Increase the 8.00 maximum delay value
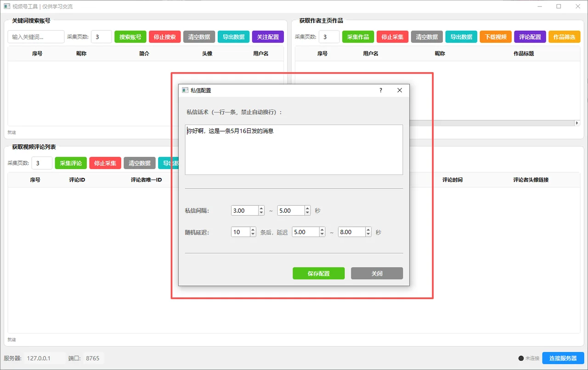Viewport: 588px width, 370px height. click(368, 230)
